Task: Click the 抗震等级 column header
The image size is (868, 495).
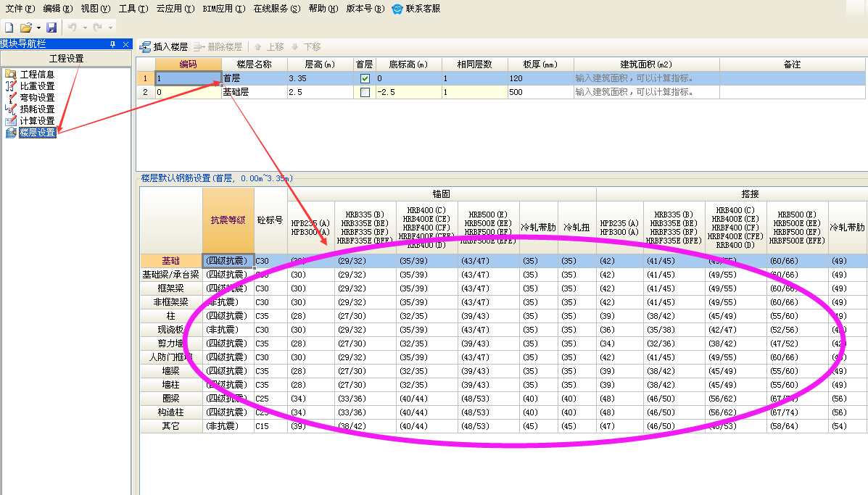Action: click(228, 220)
